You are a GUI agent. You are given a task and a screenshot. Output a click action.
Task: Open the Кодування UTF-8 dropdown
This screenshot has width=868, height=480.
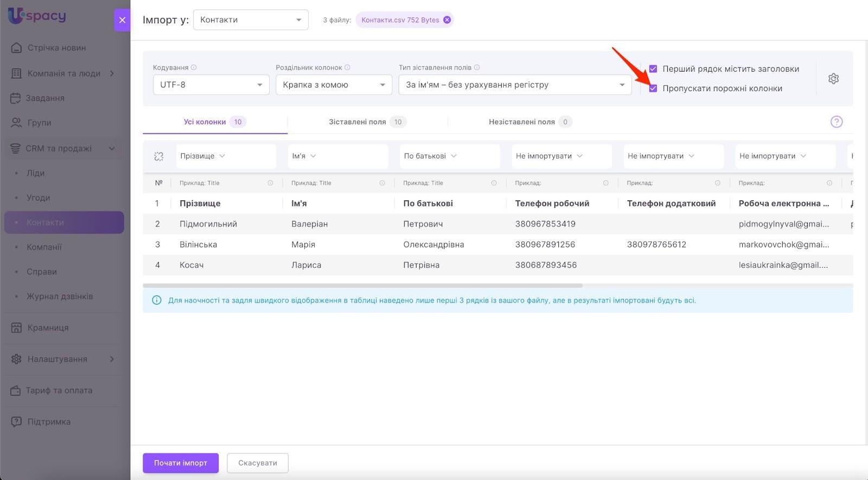point(211,85)
